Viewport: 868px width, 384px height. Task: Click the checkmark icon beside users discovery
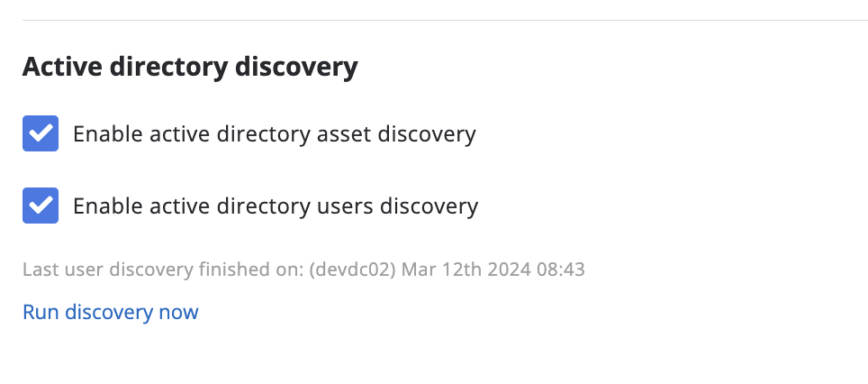coord(41,206)
